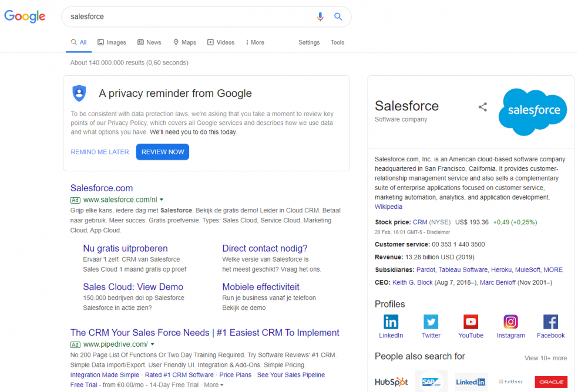Open the Pipedrive CRM ad title
The width and height of the screenshot is (578, 392).
tap(204, 332)
